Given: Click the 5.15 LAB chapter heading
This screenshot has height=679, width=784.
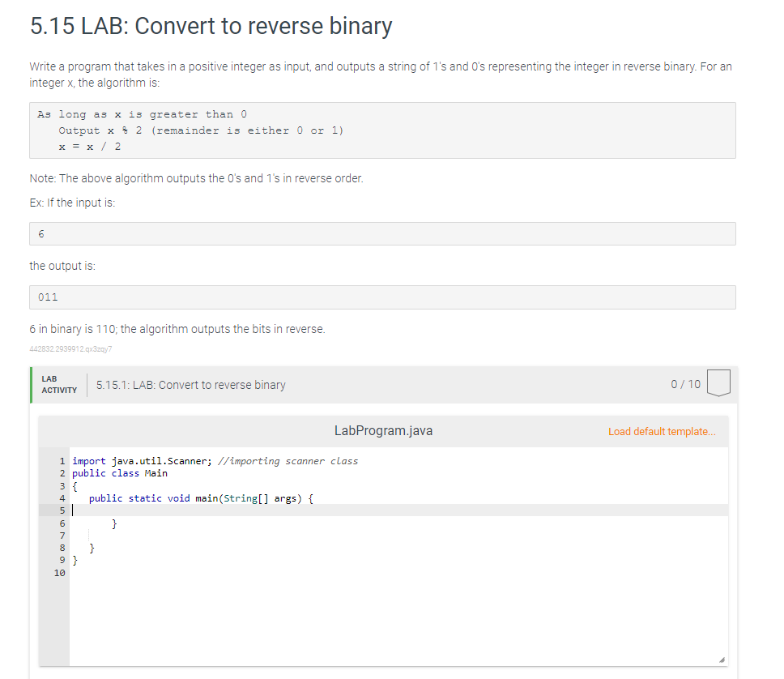Looking at the screenshot, I should 211,27.
